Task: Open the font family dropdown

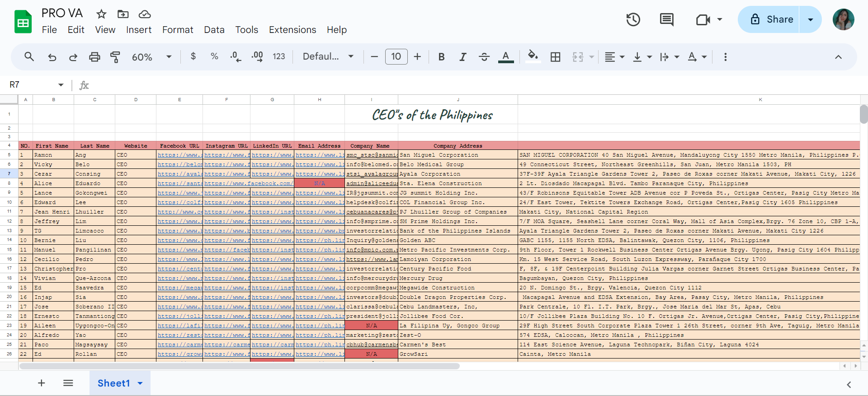Action: (328, 56)
